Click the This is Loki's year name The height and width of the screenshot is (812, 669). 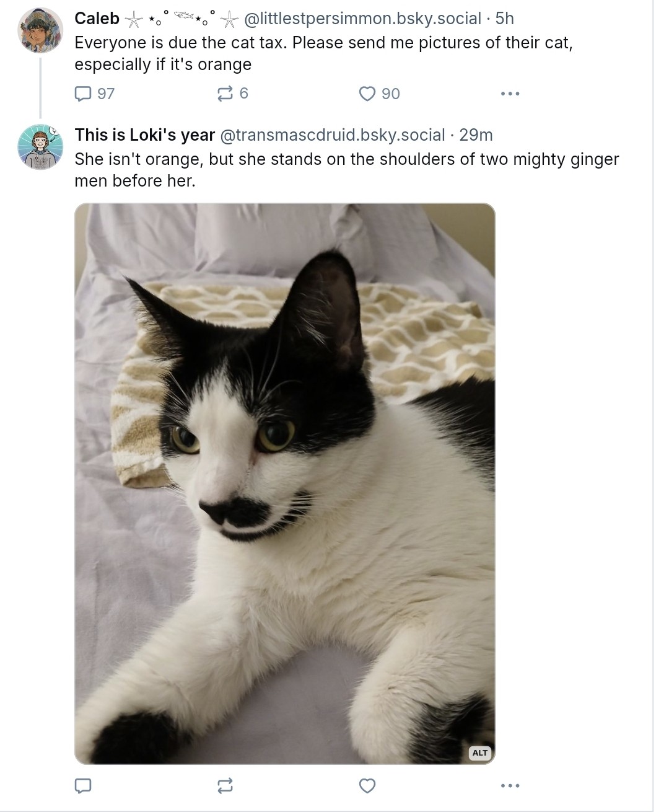click(144, 135)
